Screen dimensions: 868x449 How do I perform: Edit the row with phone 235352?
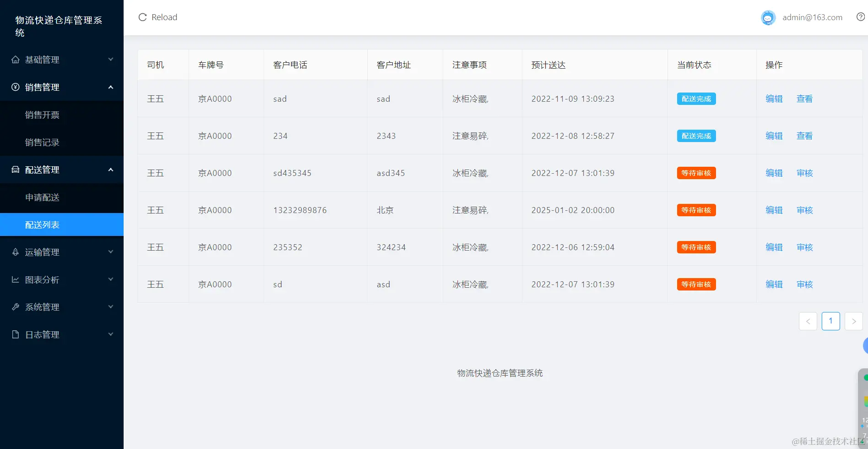pos(774,247)
